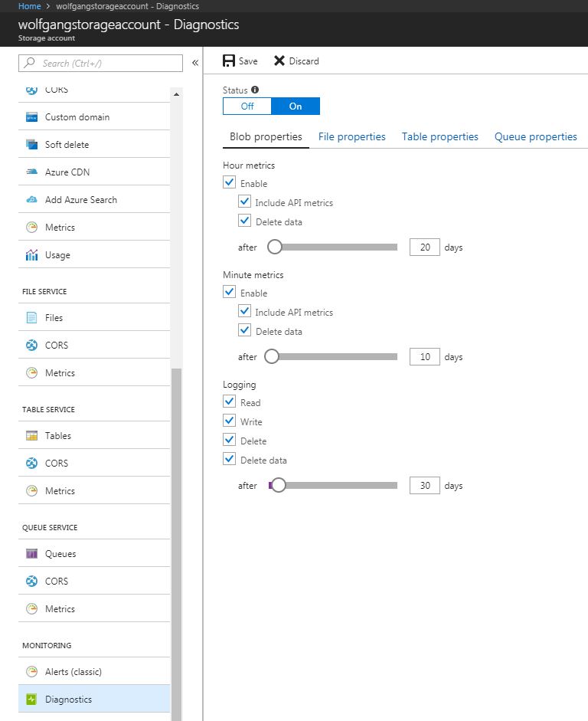Image resolution: width=588 pixels, height=721 pixels.
Task: Click Minute metrics retention slider handle
Action: (272, 356)
